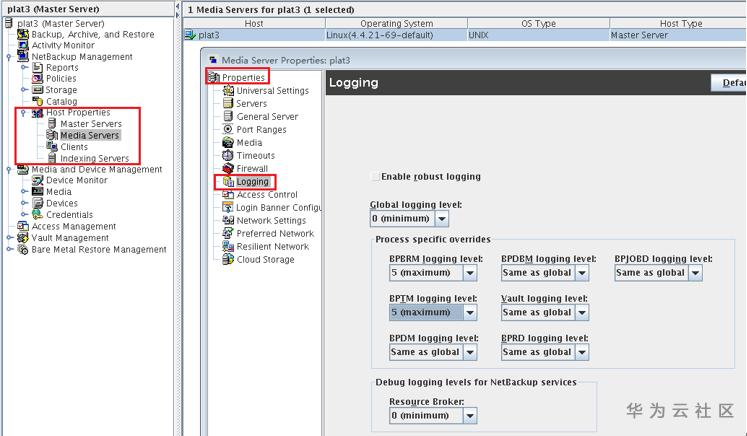
Task: Open Network Settings properties
Action: [271, 220]
